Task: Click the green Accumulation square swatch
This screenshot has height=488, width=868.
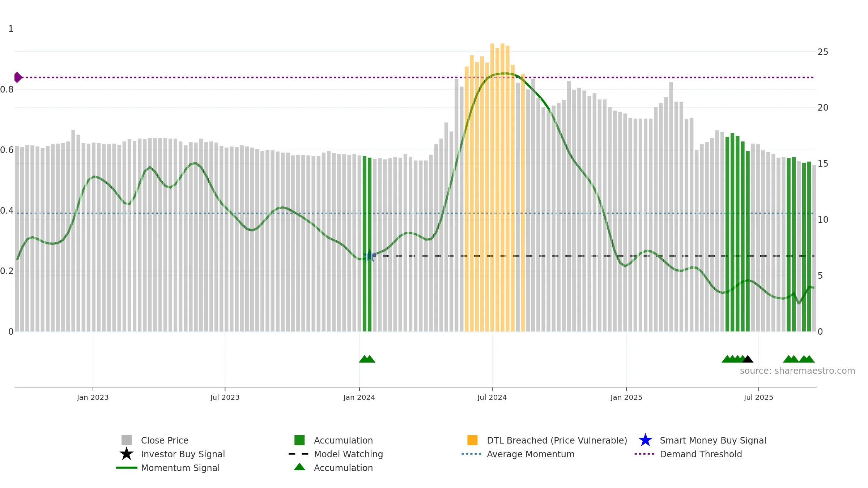Action: (x=299, y=440)
